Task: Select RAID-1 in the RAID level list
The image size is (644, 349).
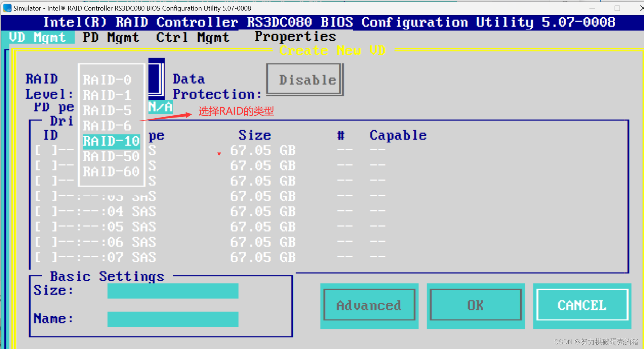Action: coord(107,95)
